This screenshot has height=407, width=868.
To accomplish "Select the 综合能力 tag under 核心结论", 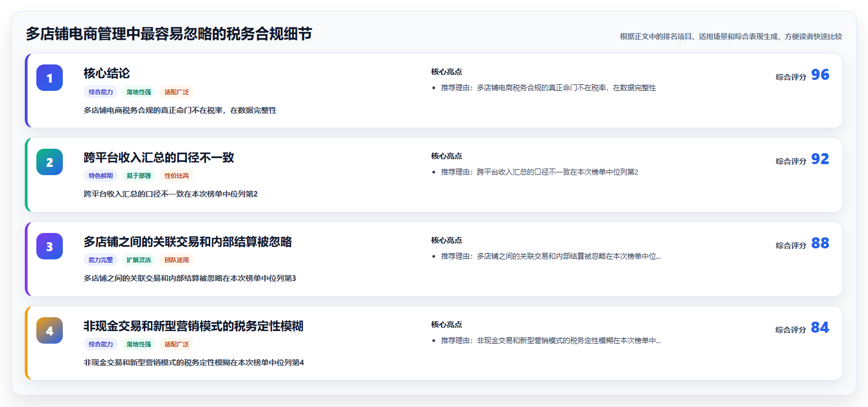I will (x=101, y=92).
